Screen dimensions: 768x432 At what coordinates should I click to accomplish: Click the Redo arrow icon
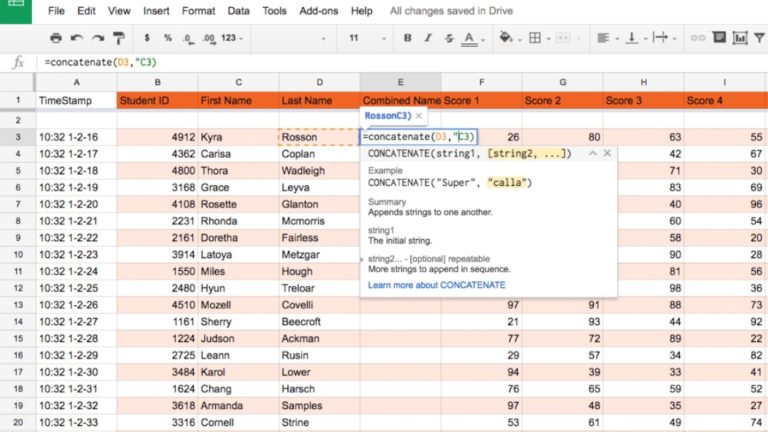pos(98,38)
